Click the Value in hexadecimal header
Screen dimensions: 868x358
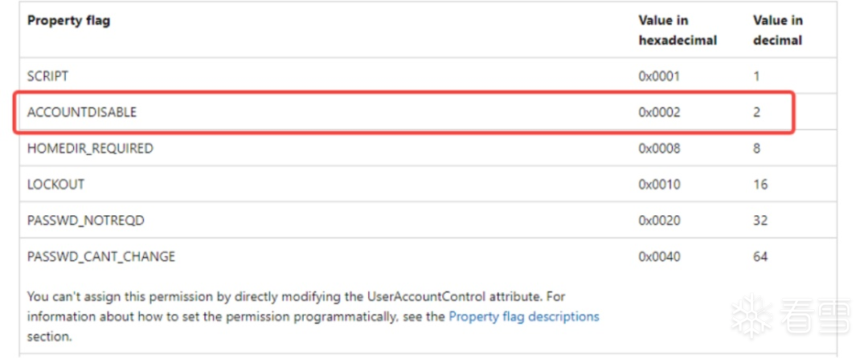[x=678, y=31]
